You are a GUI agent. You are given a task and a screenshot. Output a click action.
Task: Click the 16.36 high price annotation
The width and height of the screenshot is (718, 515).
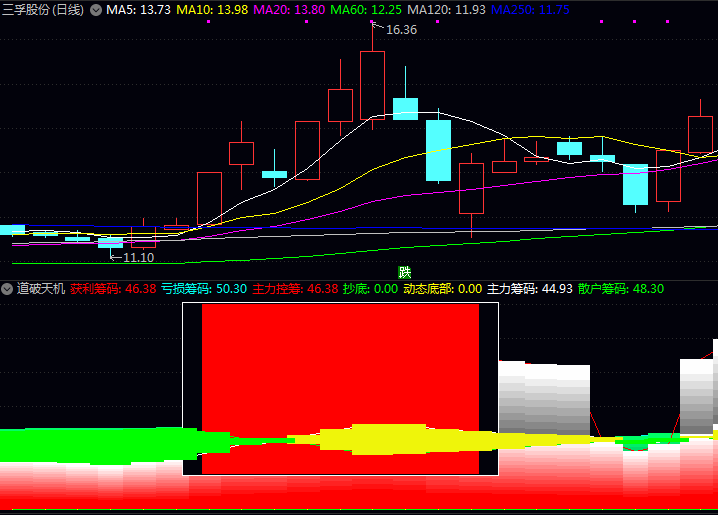click(401, 30)
